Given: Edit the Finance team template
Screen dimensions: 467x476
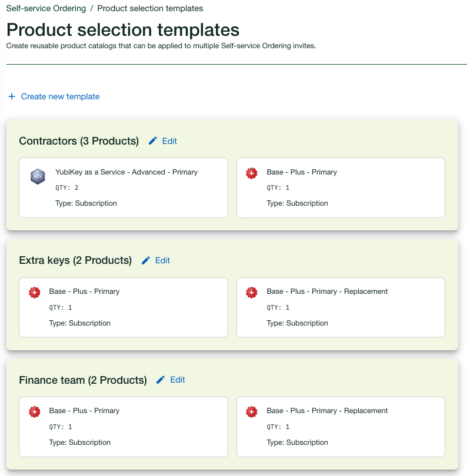Looking at the screenshot, I should [178, 380].
